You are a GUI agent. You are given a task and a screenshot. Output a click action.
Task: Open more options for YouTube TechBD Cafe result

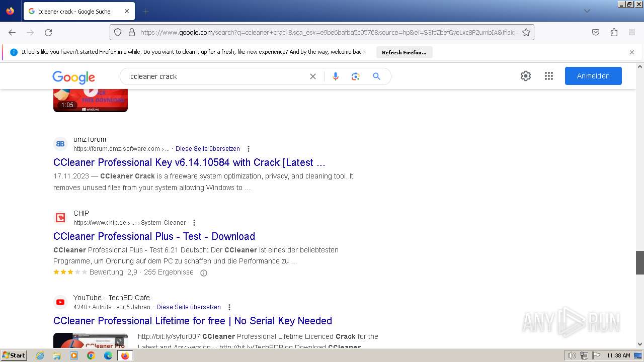(229, 307)
